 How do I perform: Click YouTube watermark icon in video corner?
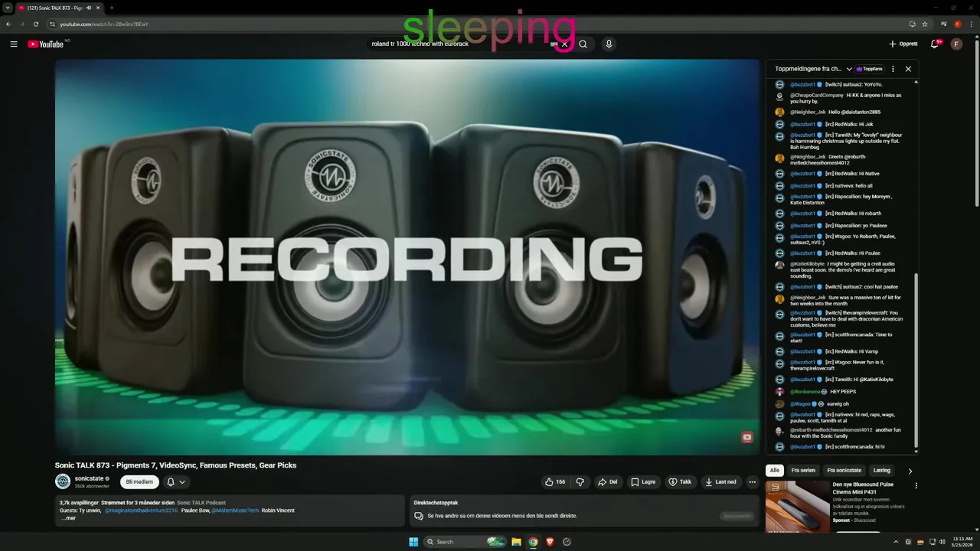747,437
